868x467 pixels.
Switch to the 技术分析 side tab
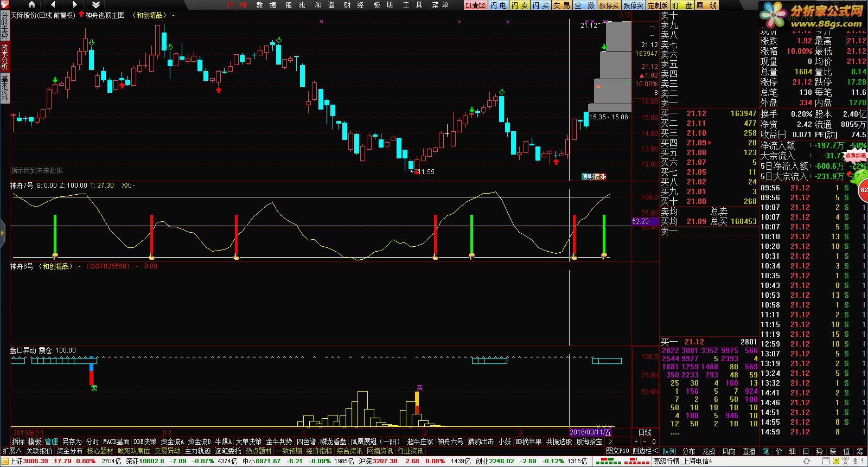pyautogui.click(x=4, y=57)
